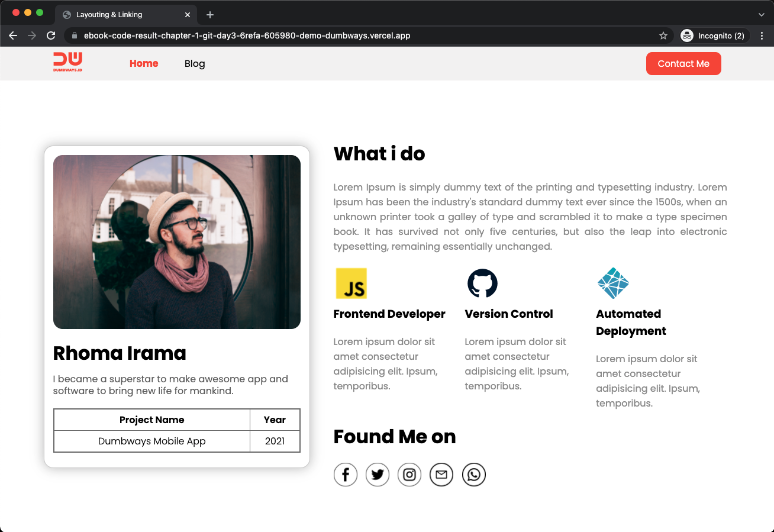
Task: Expand the tab search chevron
Action: [762, 15]
